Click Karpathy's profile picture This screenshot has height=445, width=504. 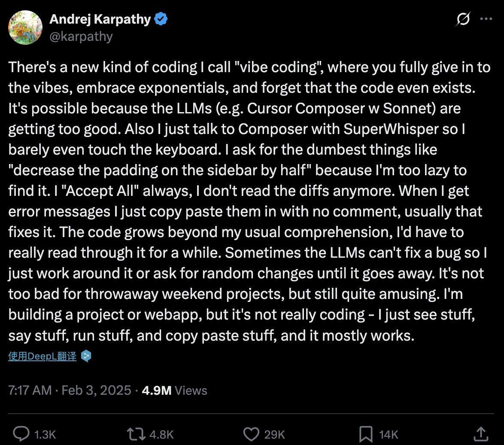[25, 27]
